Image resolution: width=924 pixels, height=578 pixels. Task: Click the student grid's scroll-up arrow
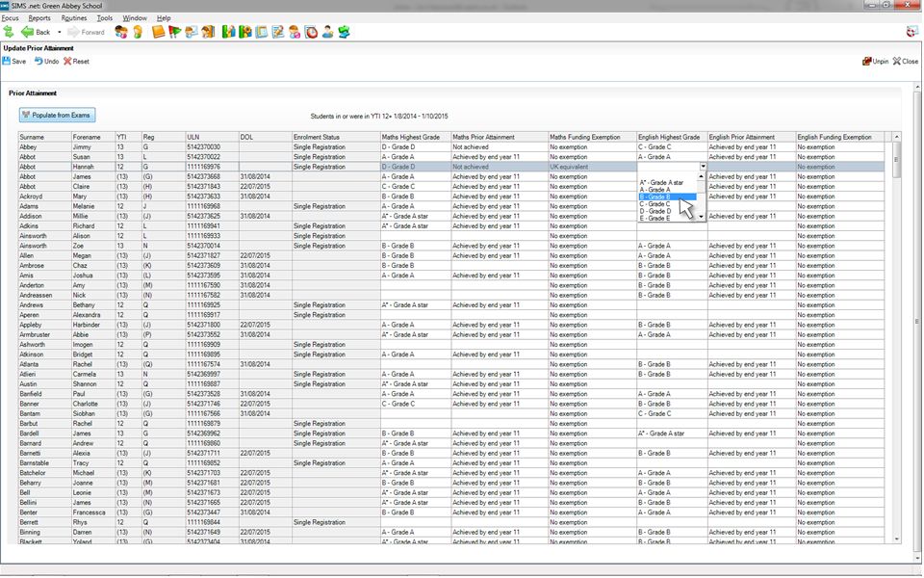[x=896, y=137]
